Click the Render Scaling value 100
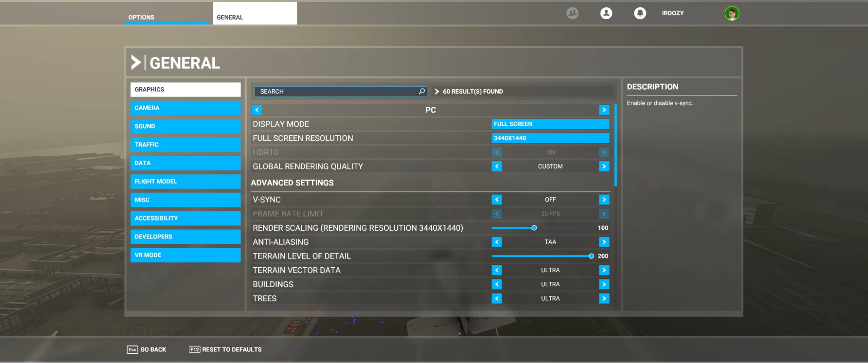Viewport: 868px width, 363px height. tap(603, 228)
